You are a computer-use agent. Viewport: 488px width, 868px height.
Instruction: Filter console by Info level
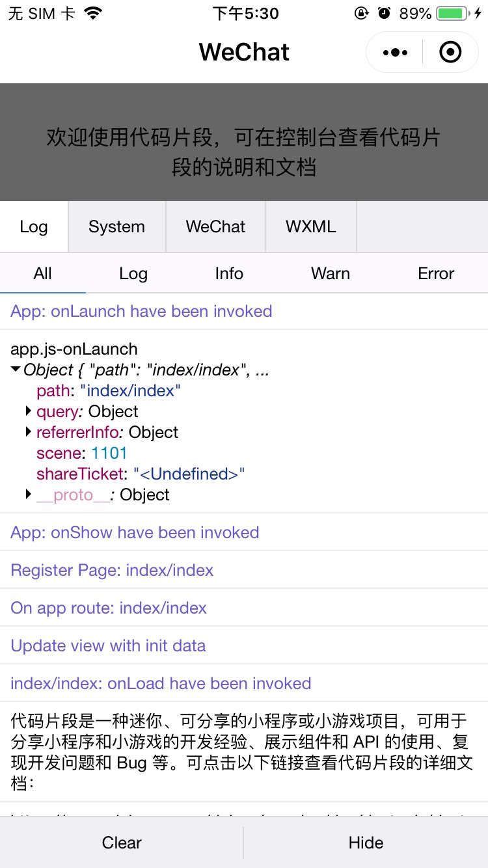[229, 273]
